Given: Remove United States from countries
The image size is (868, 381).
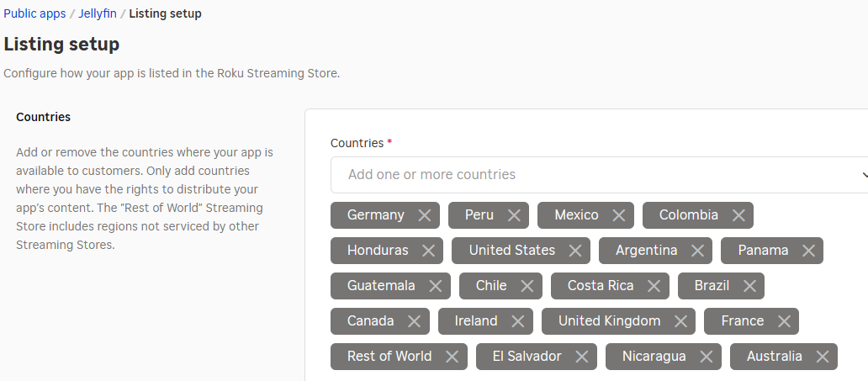Looking at the screenshot, I should (x=574, y=251).
